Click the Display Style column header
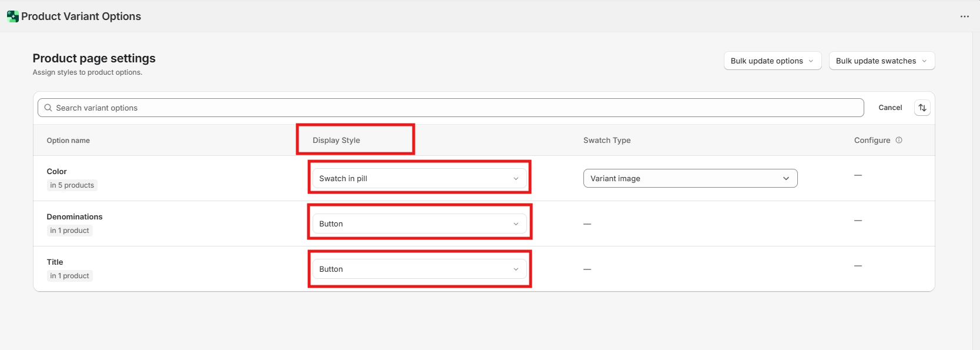 tap(336, 140)
